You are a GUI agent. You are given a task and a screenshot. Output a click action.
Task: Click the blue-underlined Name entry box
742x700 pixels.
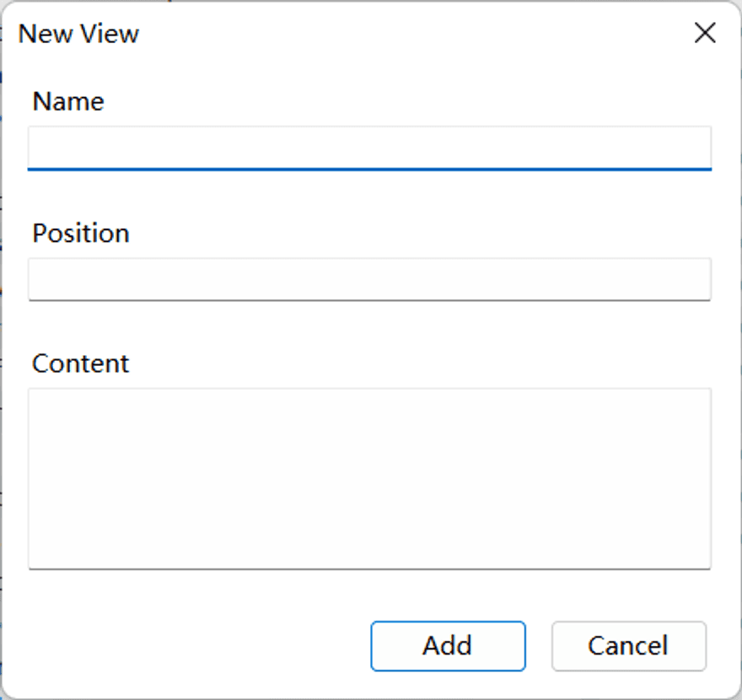pos(369,148)
